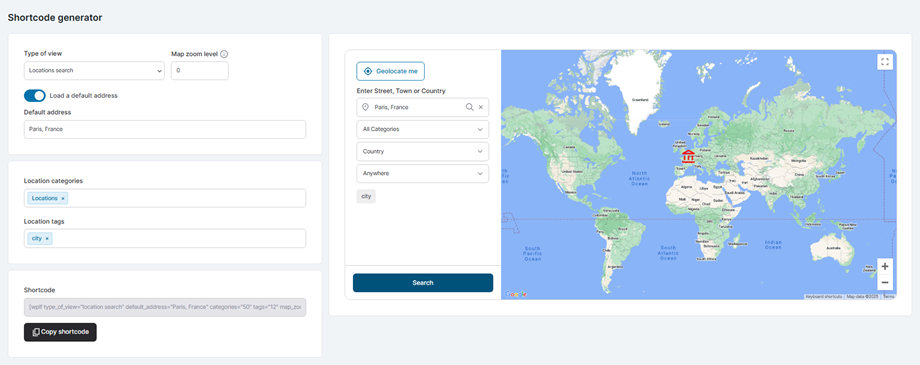This screenshot has width=920, height=365.
Task: Zoom in on the map with the plus button
Action: pos(885,266)
